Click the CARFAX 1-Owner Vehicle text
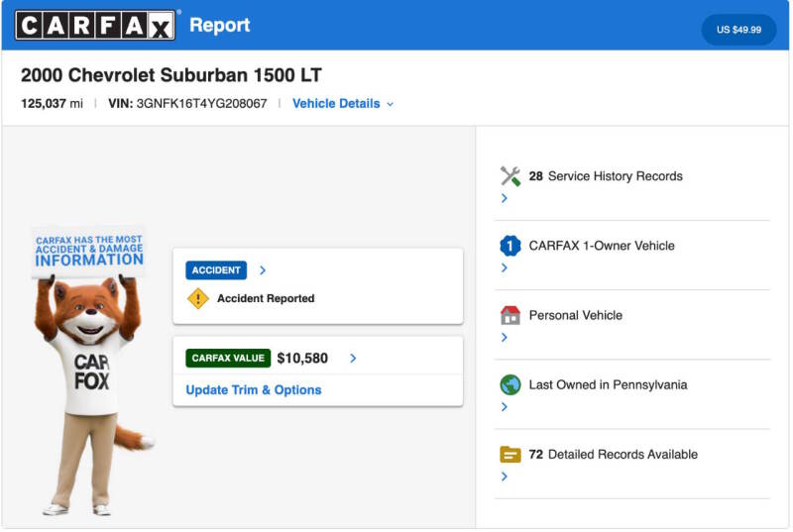The width and height of the screenshot is (793, 532). pyautogui.click(x=602, y=246)
